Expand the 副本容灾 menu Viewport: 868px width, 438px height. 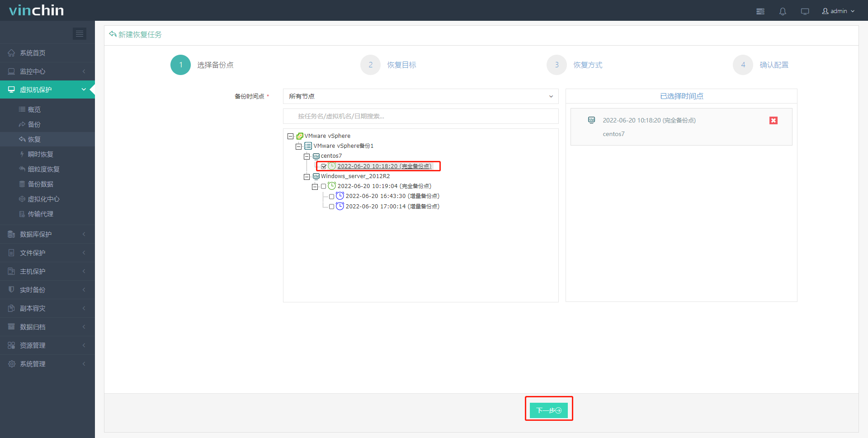point(47,308)
